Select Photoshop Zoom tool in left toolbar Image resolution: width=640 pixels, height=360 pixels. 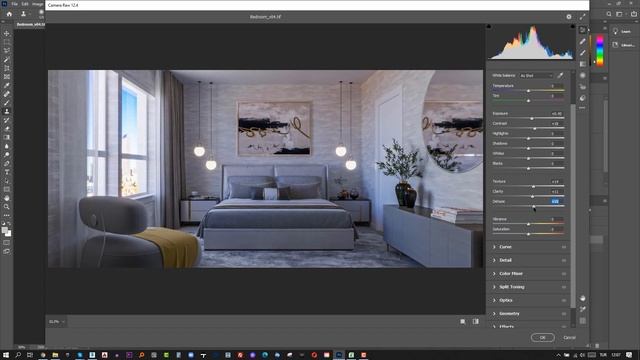[7, 207]
